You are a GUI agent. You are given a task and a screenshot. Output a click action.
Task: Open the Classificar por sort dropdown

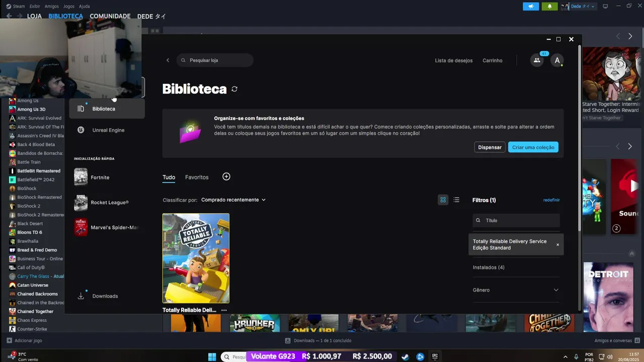233,200
